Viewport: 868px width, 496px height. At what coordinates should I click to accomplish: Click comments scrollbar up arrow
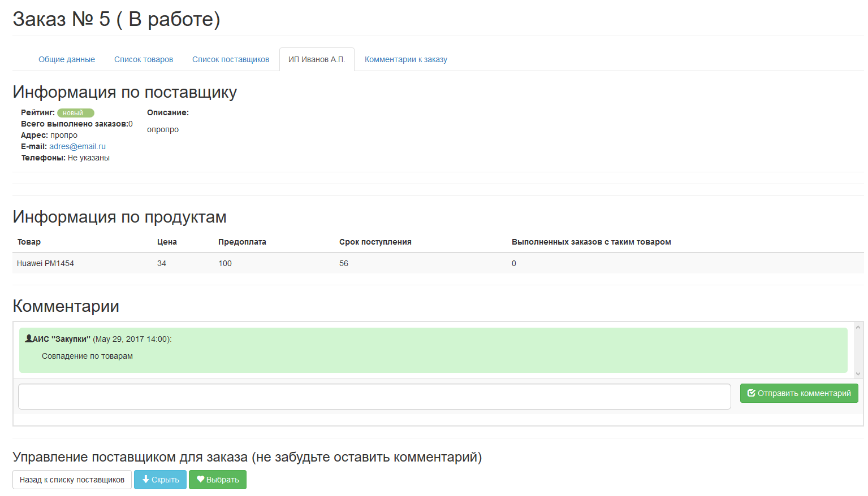pos(858,327)
